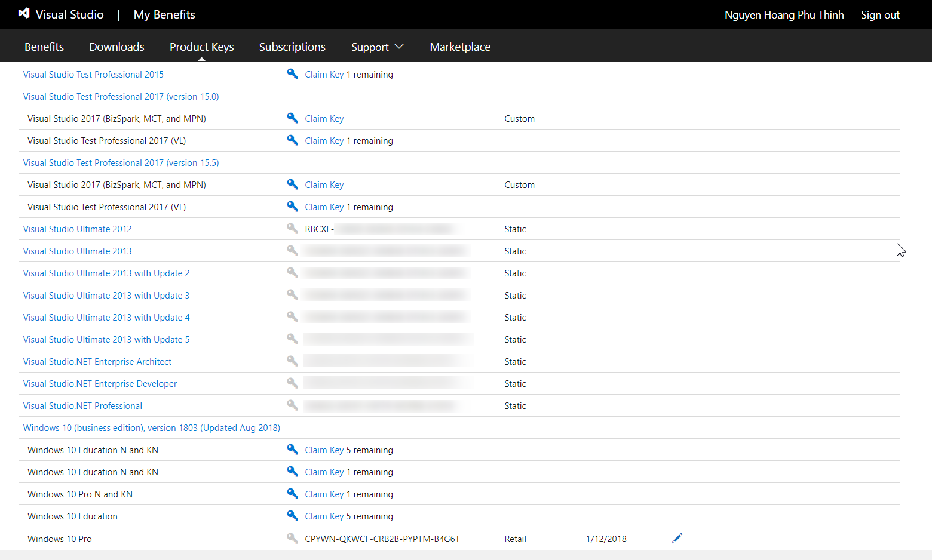Screen dimensions: 932x560
Task: Click the key icon for BizSpark under version 15.0
Action: point(292,118)
